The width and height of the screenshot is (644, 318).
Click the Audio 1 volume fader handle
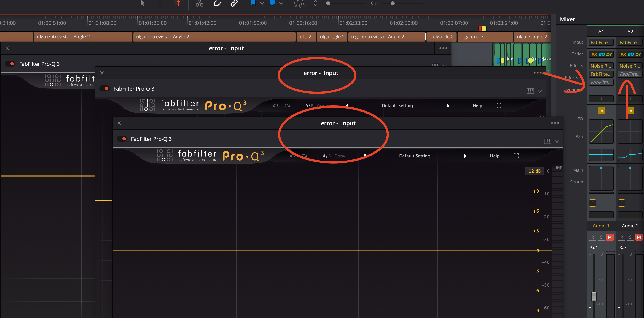594,296
